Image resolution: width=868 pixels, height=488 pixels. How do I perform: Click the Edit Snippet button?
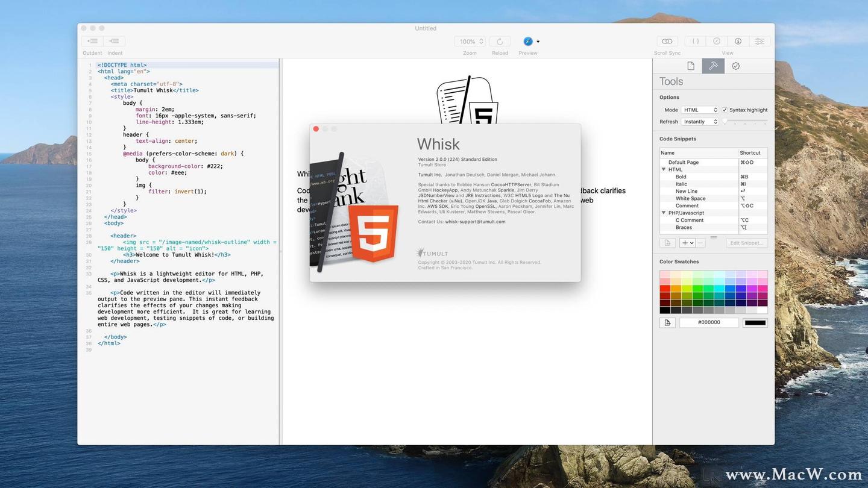tap(746, 243)
